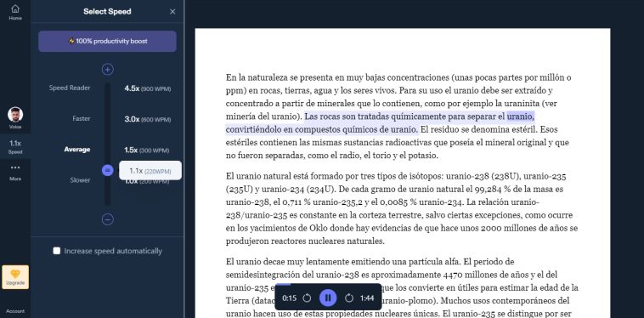Open Account at the sidebar bottom
The image size is (644, 318).
click(x=15, y=311)
